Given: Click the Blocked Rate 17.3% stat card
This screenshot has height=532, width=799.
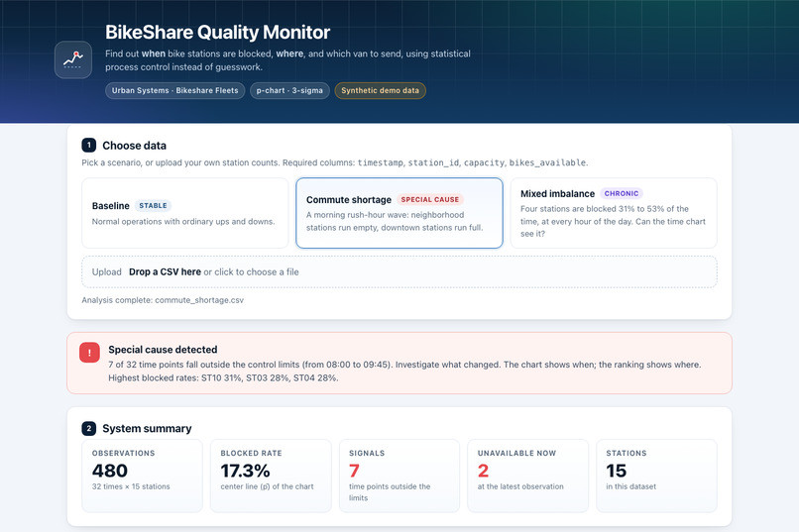Looking at the screenshot, I should [x=271, y=476].
